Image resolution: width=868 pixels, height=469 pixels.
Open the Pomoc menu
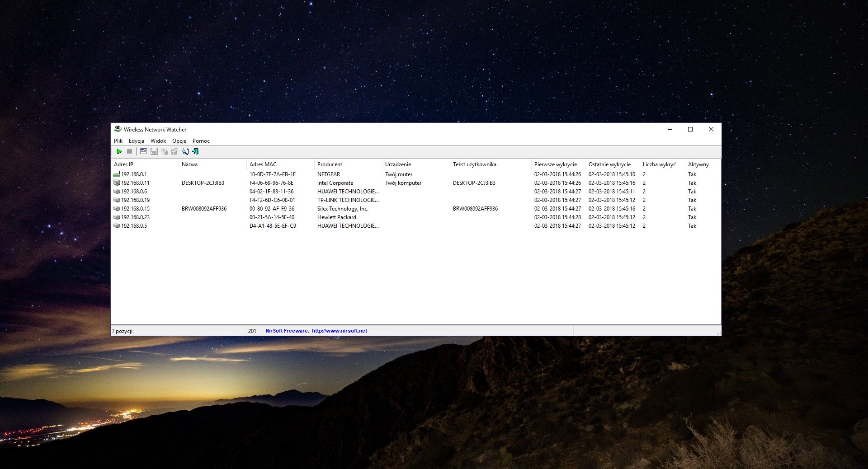click(200, 141)
